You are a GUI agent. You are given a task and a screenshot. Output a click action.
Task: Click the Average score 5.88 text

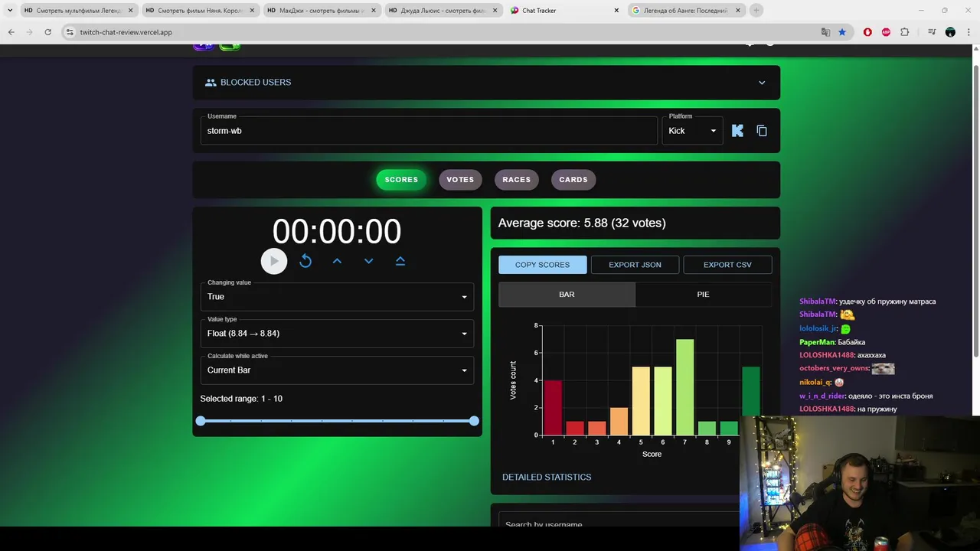point(582,223)
